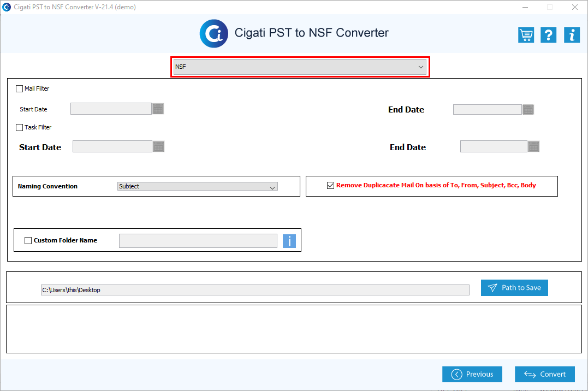Viewport: 588px width, 391px height.
Task: Open Mail Filter Start Date calendar picker
Action: [x=158, y=109]
